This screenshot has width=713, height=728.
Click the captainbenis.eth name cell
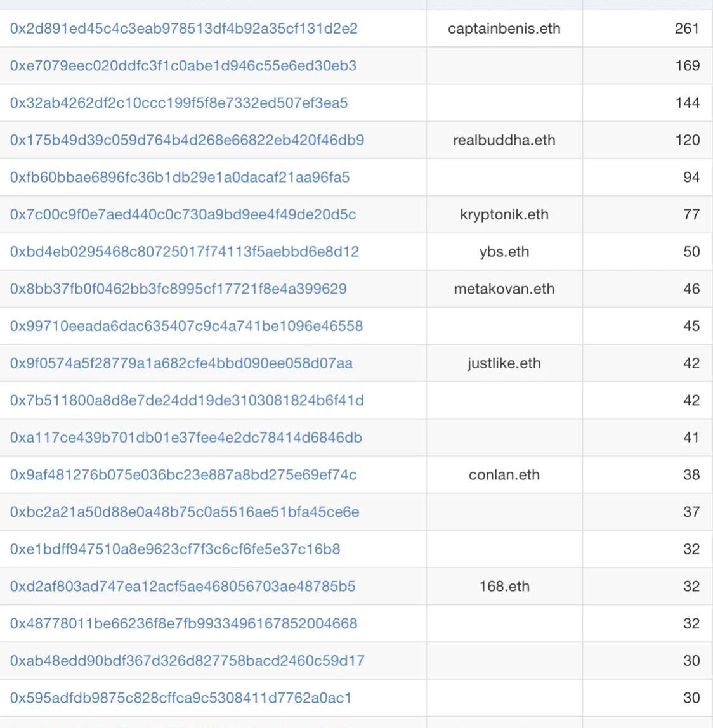coord(504,29)
